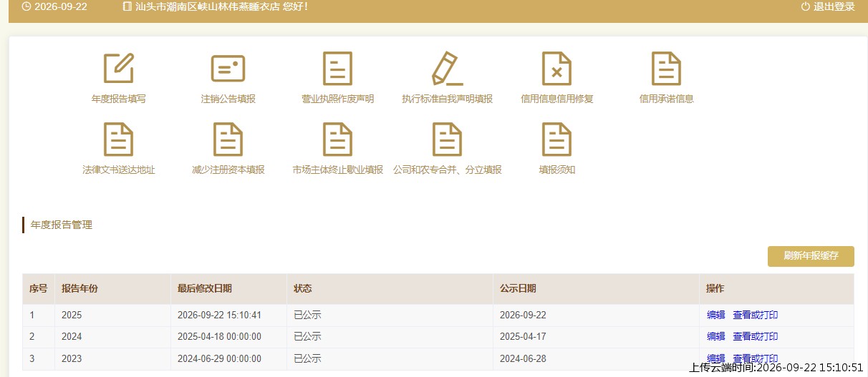Click the 信用信息信用修复 text label

pos(557,99)
